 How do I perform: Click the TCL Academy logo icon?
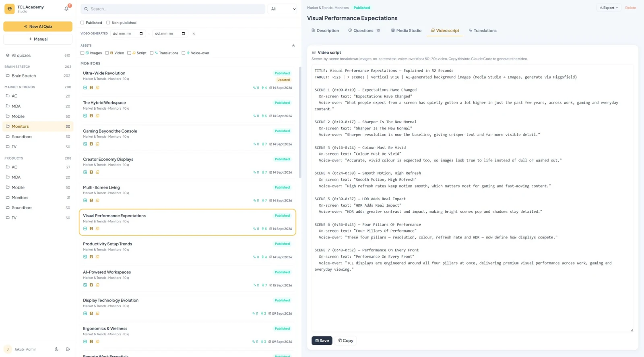[10, 8]
